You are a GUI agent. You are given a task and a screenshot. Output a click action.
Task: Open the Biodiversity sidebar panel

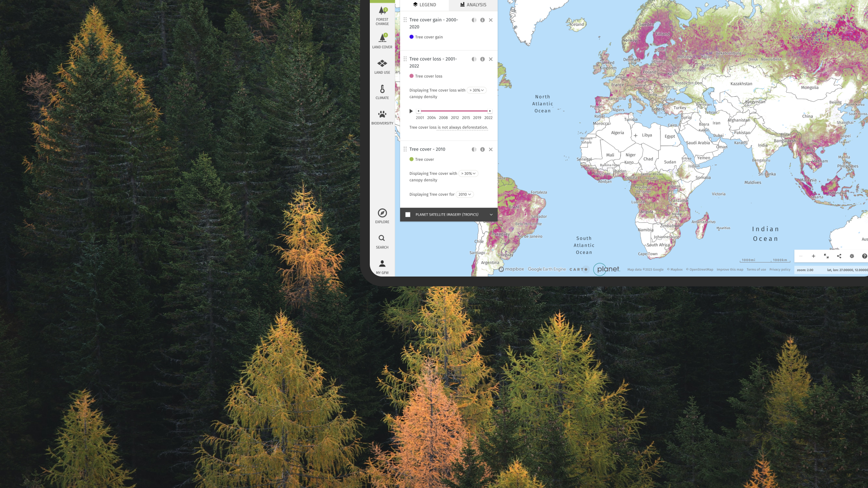382,116
